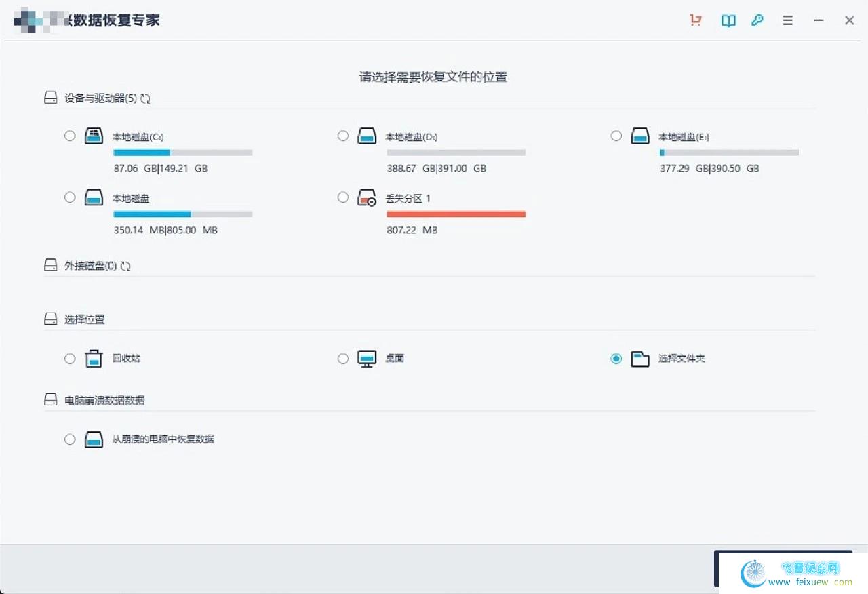Click the 设备与驱动器 section drive icon
This screenshot has height=594, width=868.
pyautogui.click(x=50, y=98)
